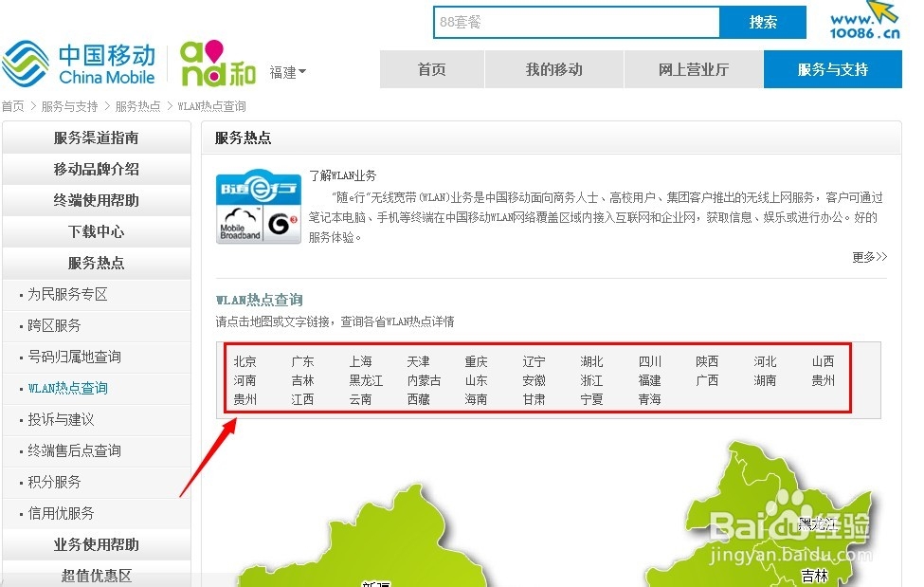
Task: Select WLAN热点查询 in the sidebar menu
Action: point(67,388)
